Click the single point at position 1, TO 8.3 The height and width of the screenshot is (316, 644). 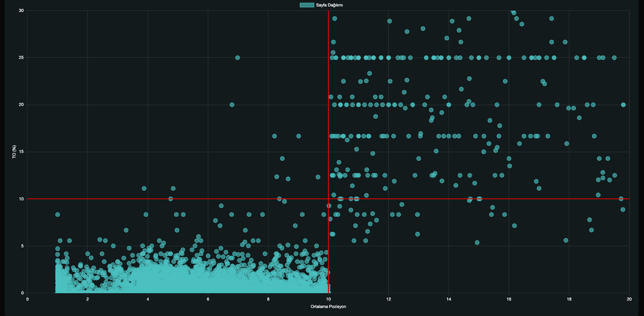[x=57, y=215]
